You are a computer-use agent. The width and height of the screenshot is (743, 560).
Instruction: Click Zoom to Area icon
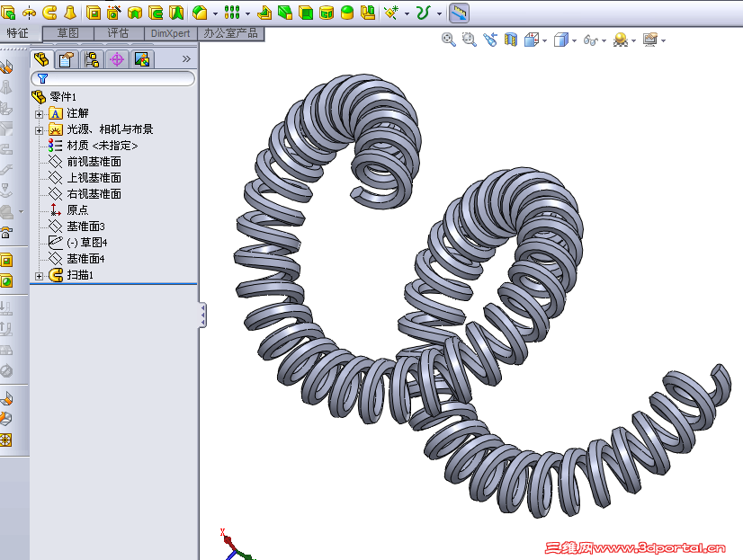pyautogui.click(x=469, y=40)
